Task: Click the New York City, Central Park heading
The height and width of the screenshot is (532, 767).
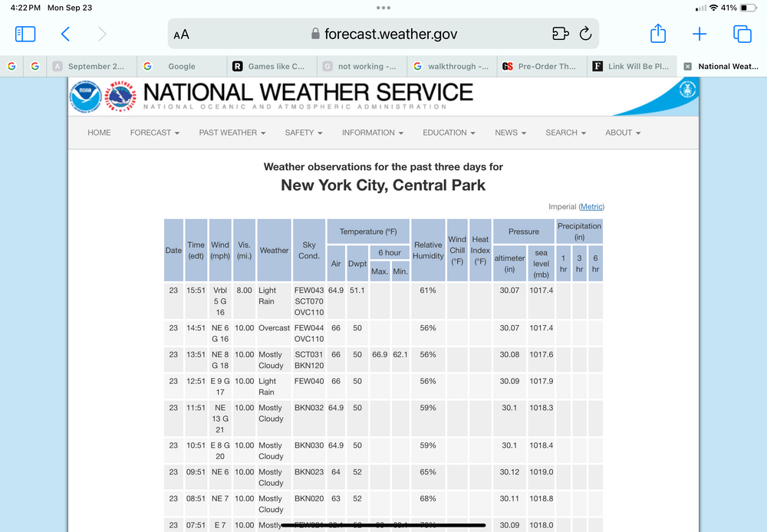Action: [383, 186]
